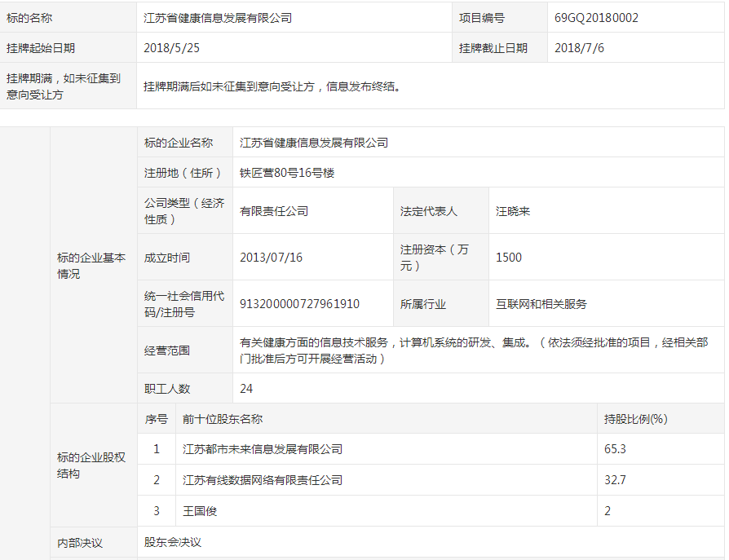Viewport: 729px width, 560px height.
Task: Select 王国俊's shareholding percentage '2'
Action: coord(607,511)
